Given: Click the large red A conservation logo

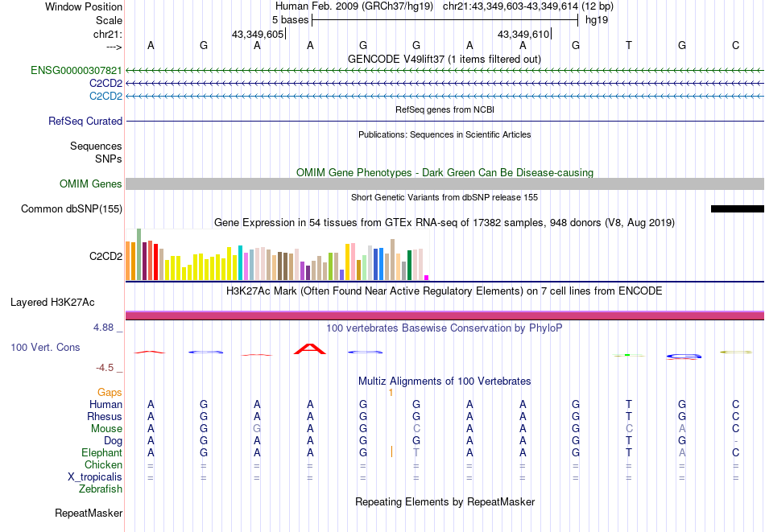Looking at the screenshot, I should (310, 348).
